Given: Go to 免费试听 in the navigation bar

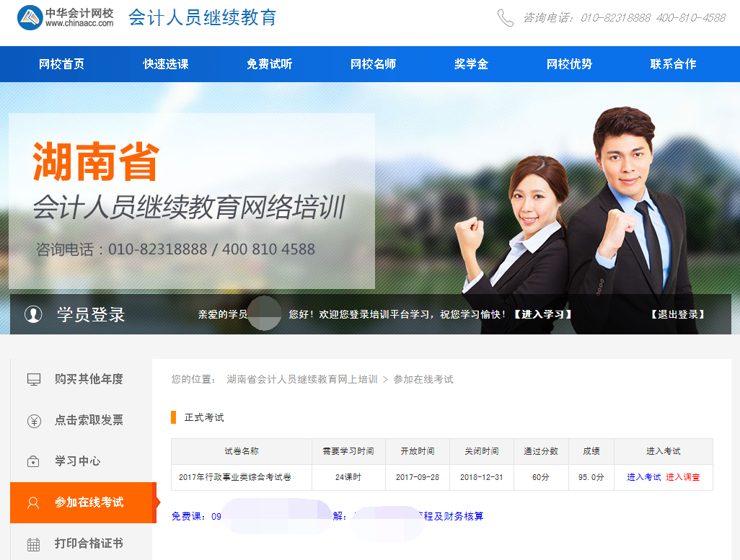Looking at the screenshot, I should [269, 64].
